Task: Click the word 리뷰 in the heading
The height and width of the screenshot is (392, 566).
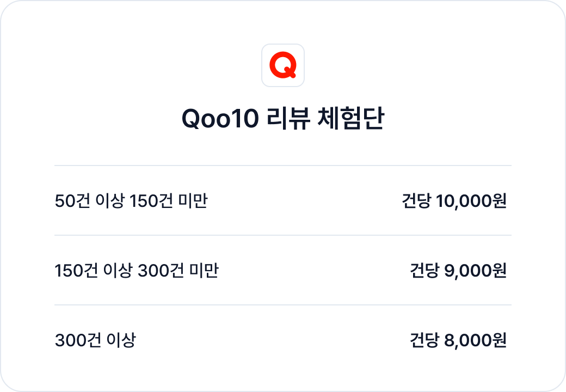Action: 288,118
